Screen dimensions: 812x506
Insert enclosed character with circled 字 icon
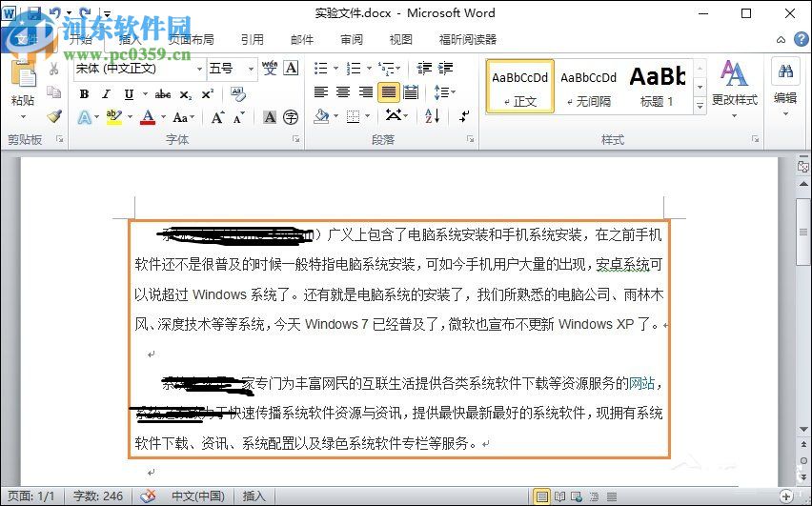tap(291, 117)
